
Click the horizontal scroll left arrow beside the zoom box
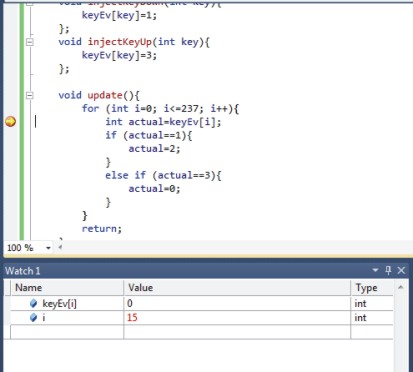tap(60, 247)
